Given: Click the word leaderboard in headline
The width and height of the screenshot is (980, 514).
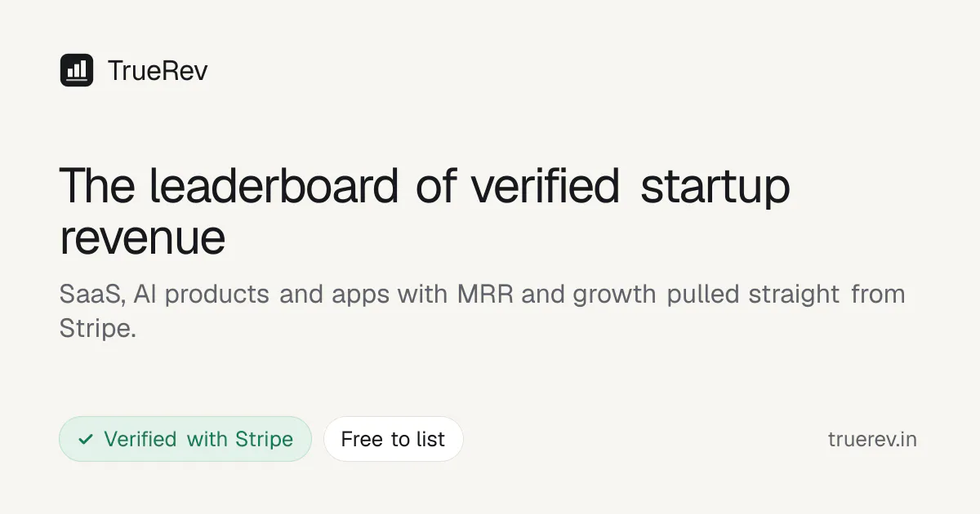Looking at the screenshot, I should coord(274,185).
